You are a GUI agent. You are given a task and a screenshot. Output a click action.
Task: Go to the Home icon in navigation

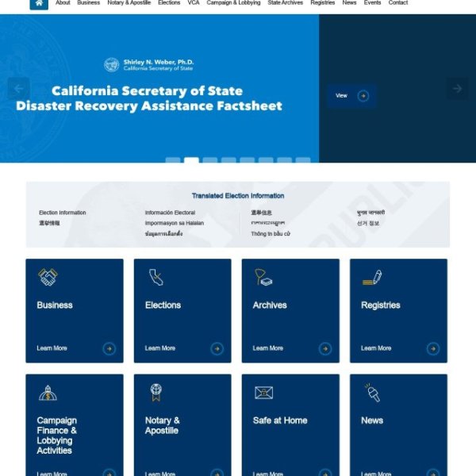39,4
